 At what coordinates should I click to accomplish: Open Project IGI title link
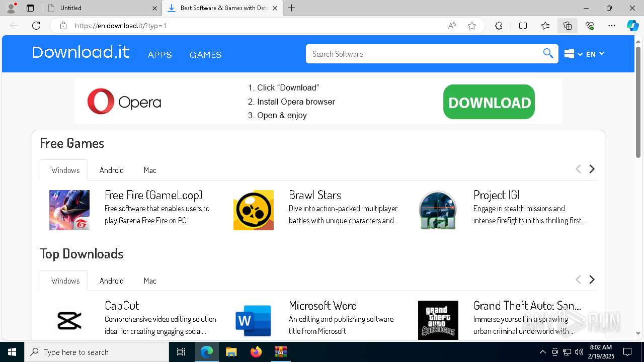(x=496, y=195)
